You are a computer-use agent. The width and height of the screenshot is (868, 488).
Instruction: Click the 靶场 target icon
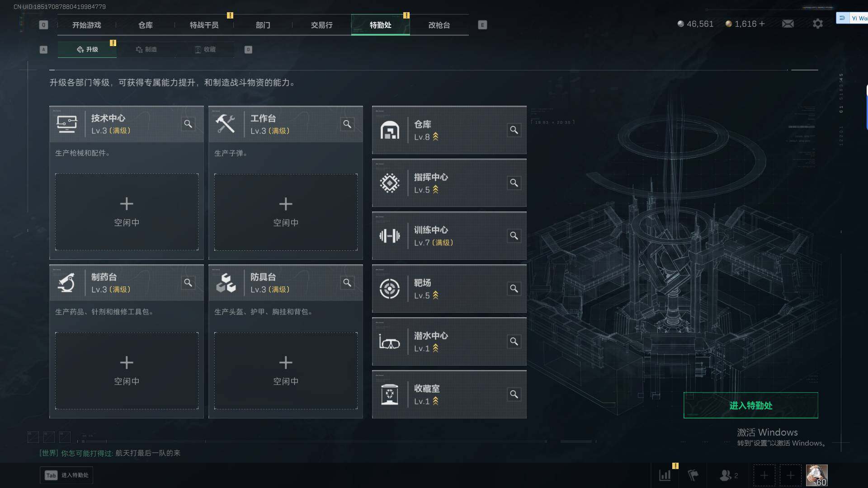[x=389, y=289]
